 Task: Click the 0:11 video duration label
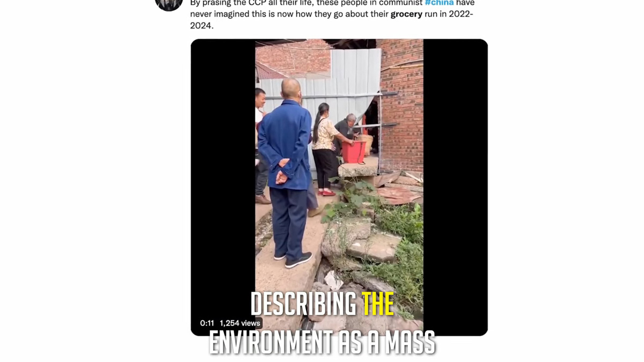point(207,323)
